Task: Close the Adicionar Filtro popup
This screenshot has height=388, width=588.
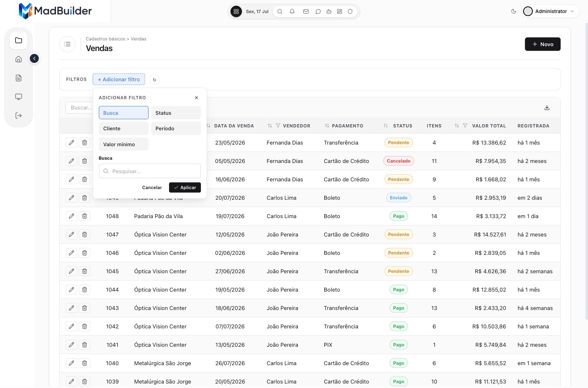Action: coord(196,98)
